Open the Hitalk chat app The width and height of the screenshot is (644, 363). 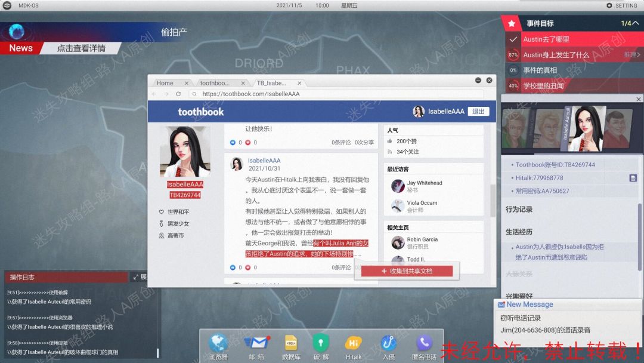tap(353, 343)
